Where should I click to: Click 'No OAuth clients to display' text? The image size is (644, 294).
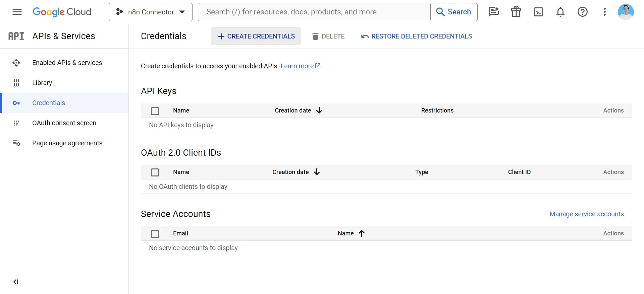point(188,187)
